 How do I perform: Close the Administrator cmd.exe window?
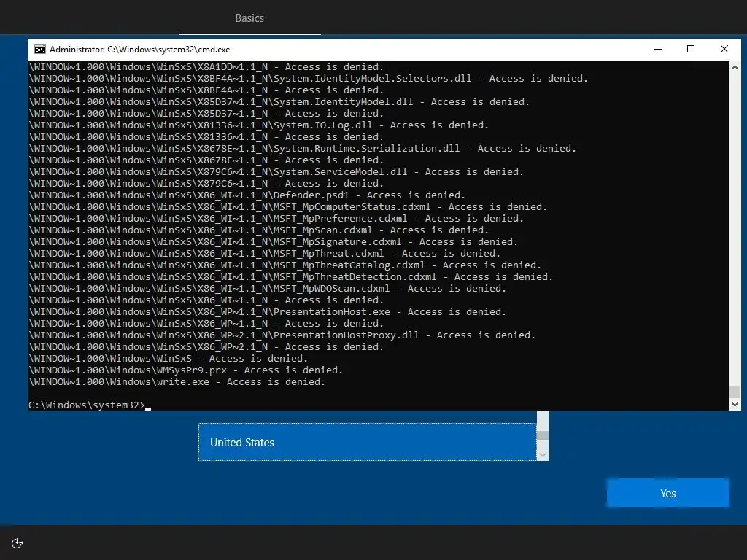click(724, 49)
